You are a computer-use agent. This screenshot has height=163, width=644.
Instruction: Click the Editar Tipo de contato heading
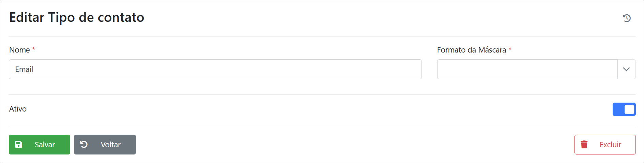77,17
